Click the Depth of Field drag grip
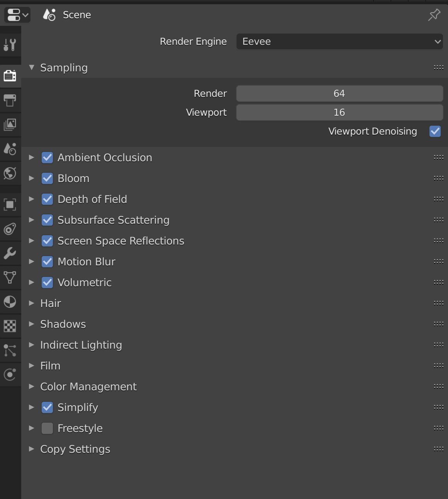448x499 pixels. pyautogui.click(x=439, y=199)
